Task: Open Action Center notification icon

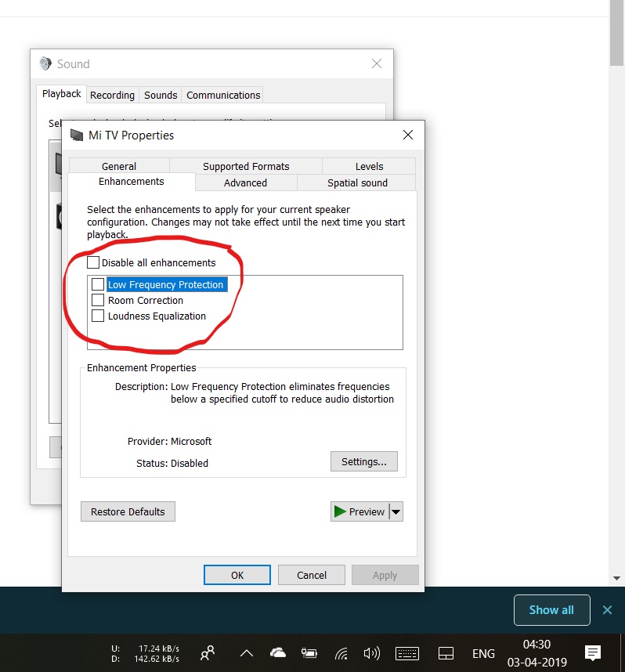Action: coord(593,653)
